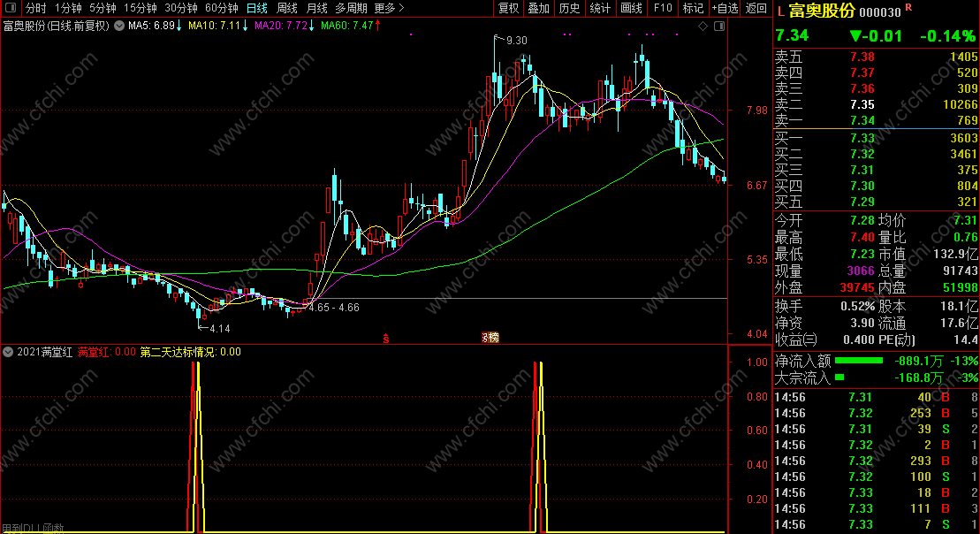Click 买四 bid price 7.30

(862, 186)
